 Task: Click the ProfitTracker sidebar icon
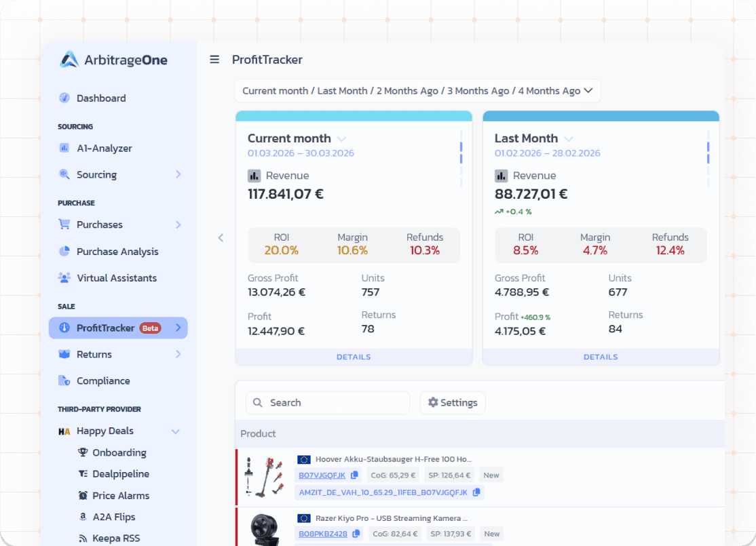(64, 328)
